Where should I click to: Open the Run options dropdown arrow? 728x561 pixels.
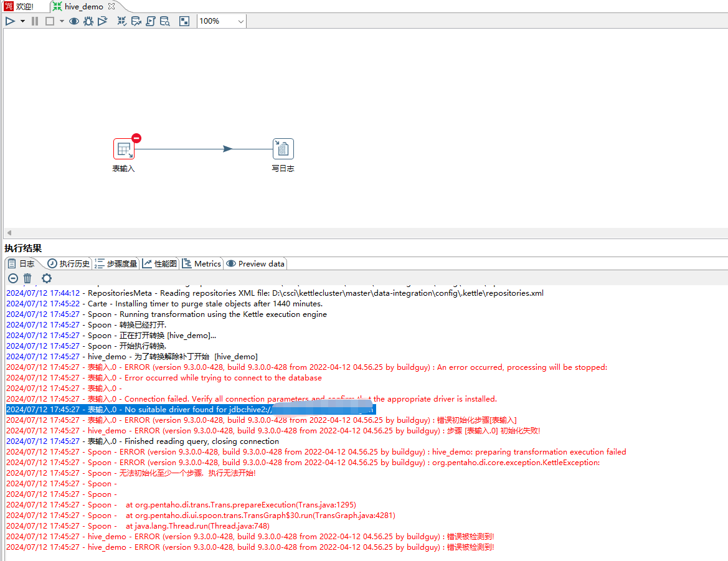[x=23, y=21]
